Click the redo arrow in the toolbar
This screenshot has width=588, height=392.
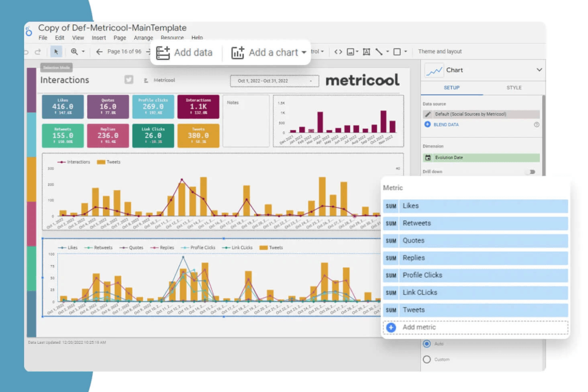(x=38, y=52)
